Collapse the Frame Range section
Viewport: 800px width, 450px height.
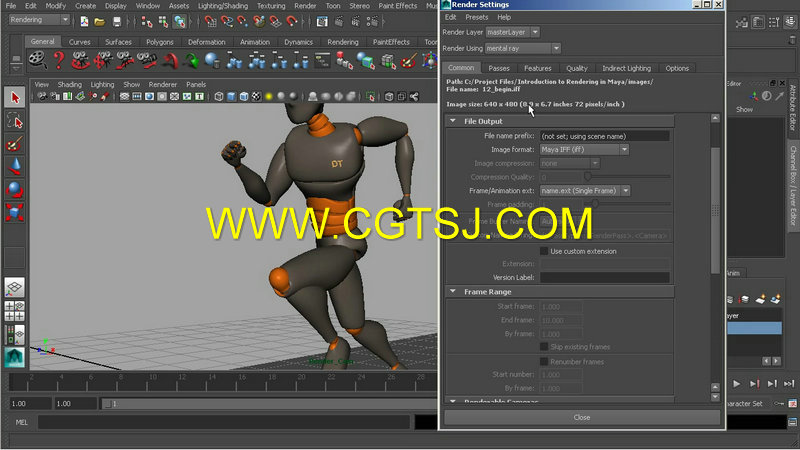[x=453, y=291]
